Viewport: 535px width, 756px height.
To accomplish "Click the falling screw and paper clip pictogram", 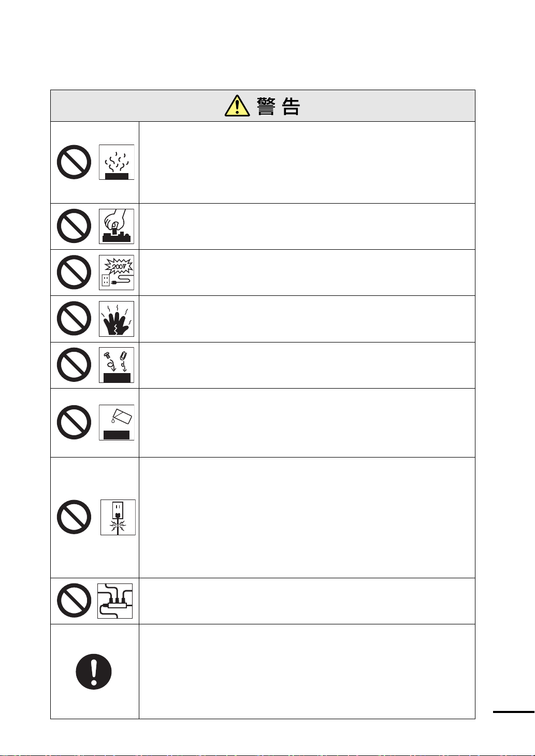I will click(117, 365).
